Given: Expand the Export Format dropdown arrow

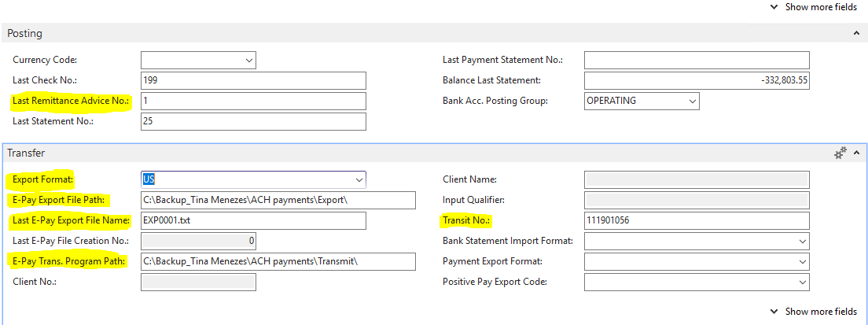Looking at the screenshot, I should pyautogui.click(x=359, y=180).
